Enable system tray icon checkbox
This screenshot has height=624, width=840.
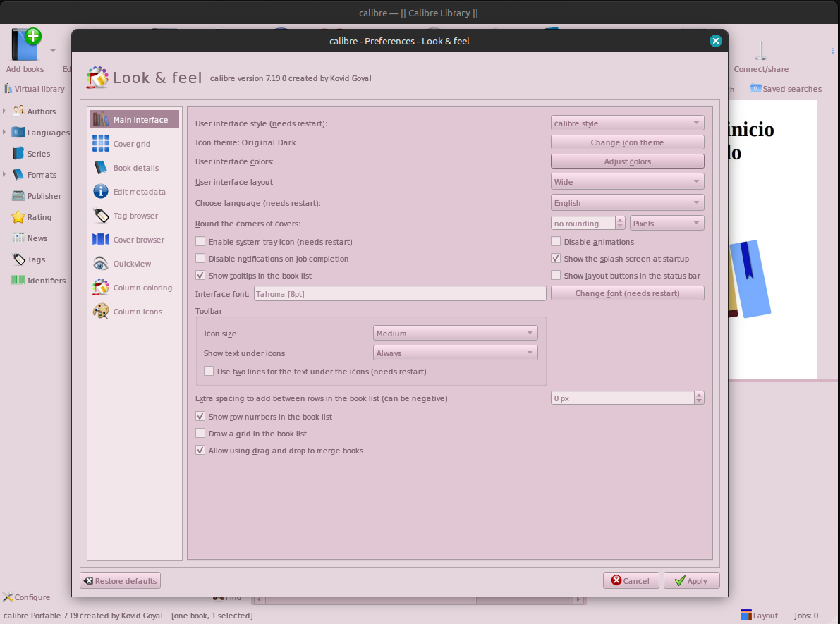200,242
